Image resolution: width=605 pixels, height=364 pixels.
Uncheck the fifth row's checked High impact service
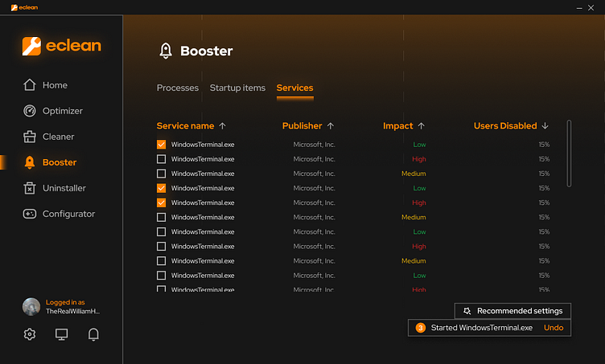click(161, 202)
